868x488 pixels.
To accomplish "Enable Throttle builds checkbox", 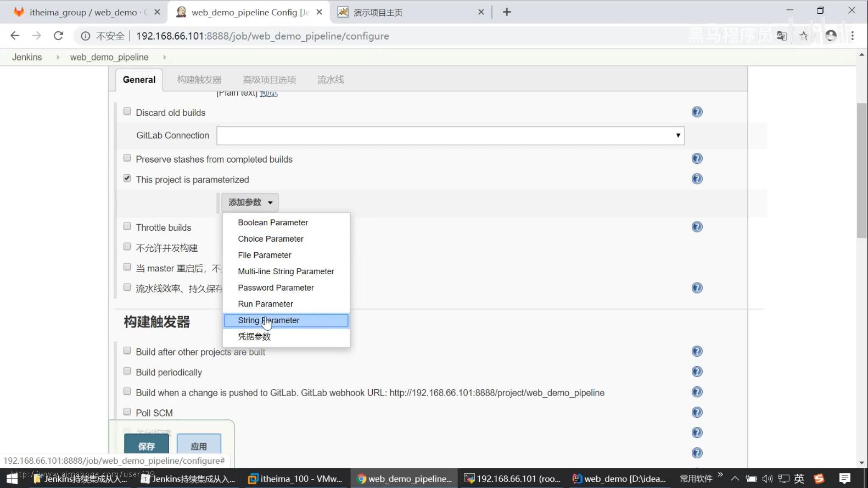I will point(127,226).
